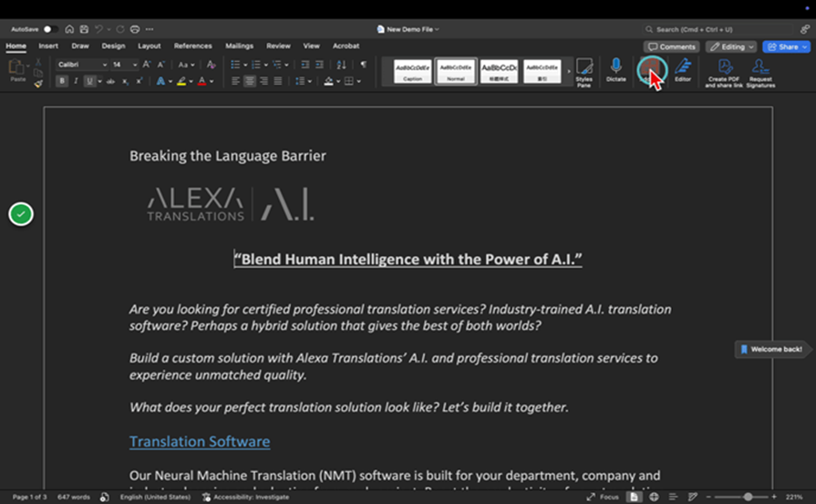816x504 pixels.
Task: Click the Sort A-Z icon
Action: 341,65
